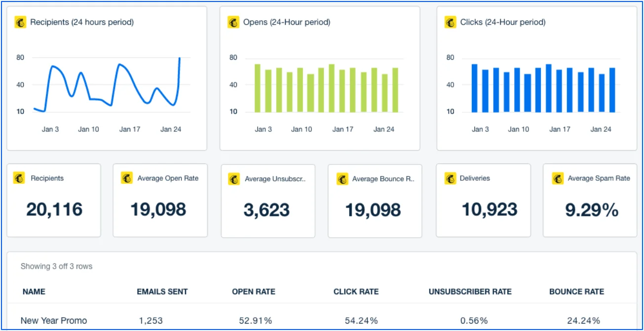Click the Average Spam Rate label
The width and height of the screenshot is (644, 331).
point(599,178)
